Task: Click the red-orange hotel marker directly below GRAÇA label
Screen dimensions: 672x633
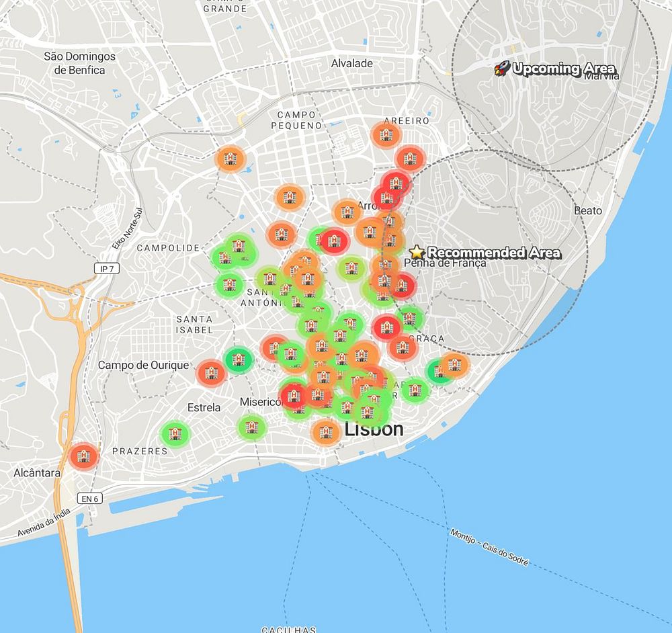Action: coord(403,346)
